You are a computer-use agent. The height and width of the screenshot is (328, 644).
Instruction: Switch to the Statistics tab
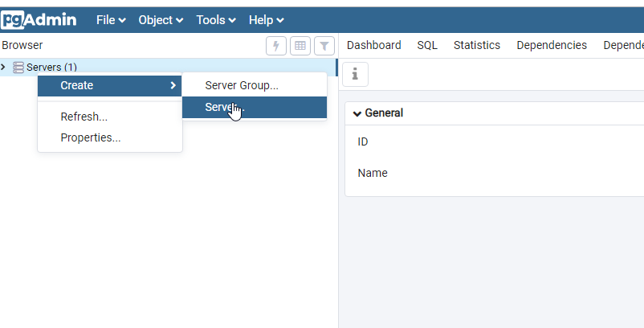(477, 45)
